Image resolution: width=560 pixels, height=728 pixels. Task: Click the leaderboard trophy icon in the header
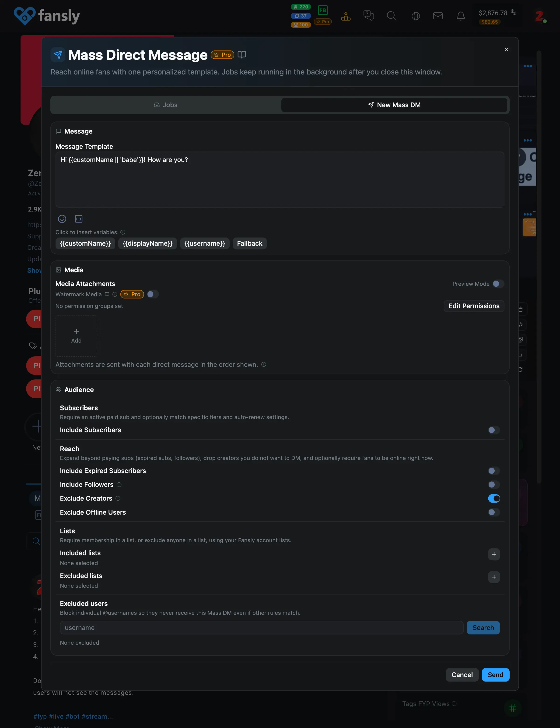coord(346,16)
